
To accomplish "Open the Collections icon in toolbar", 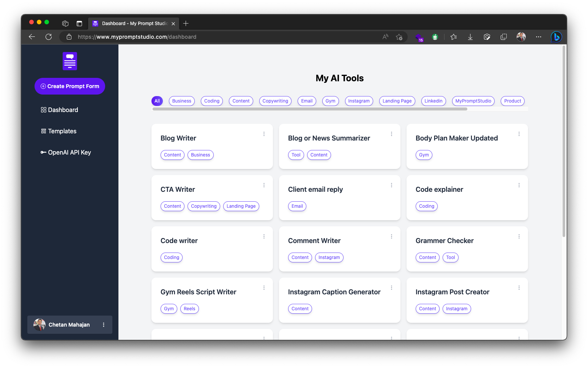I will (504, 37).
